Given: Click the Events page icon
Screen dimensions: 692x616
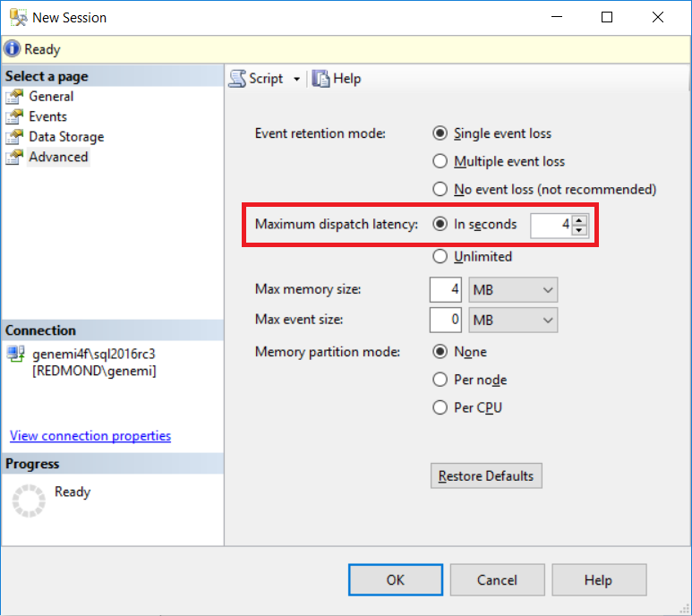Looking at the screenshot, I should [x=14, y=116].
